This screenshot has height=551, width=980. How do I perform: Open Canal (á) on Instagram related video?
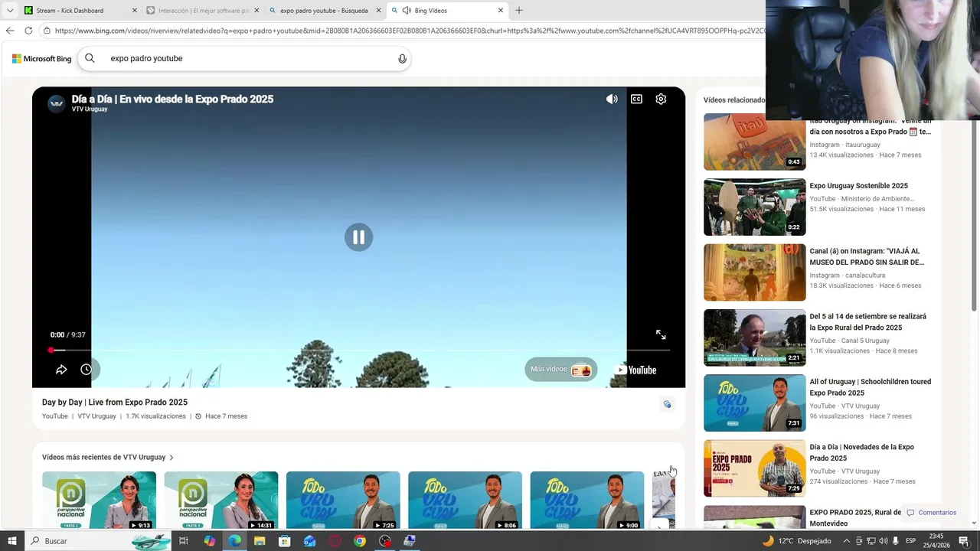coord(867,256)
